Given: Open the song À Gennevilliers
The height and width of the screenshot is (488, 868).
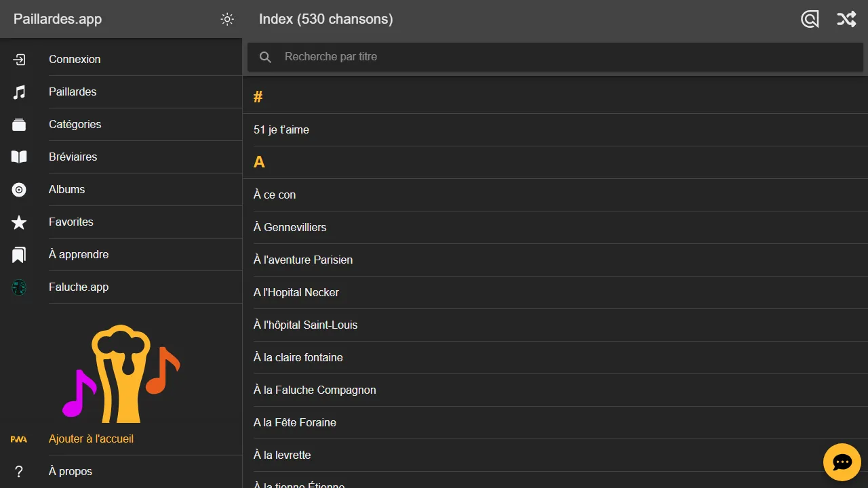Looking at the screenshot, I should 290,228.
